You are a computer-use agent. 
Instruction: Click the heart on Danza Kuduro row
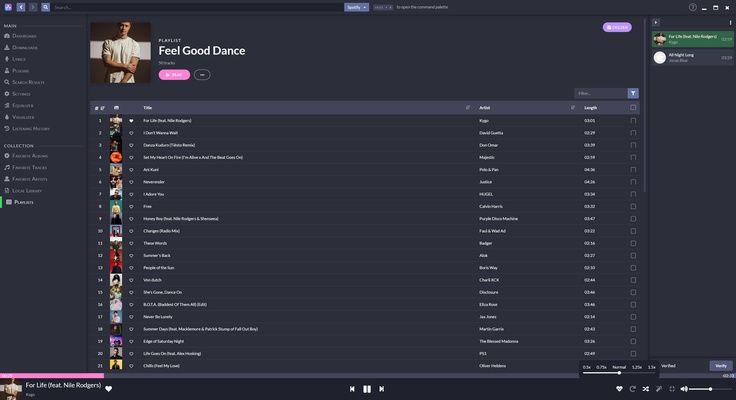[131, 145]
